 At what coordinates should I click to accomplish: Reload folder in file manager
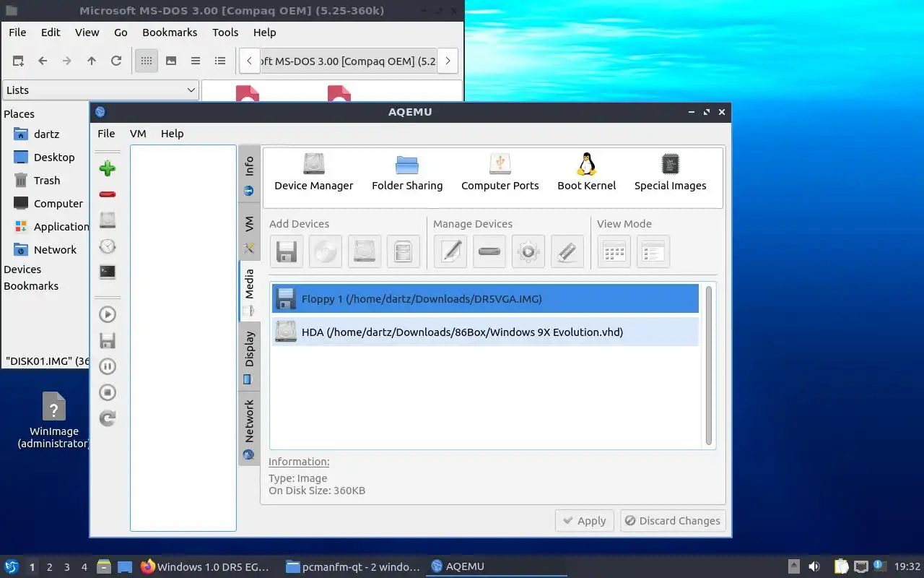(116, 61)
